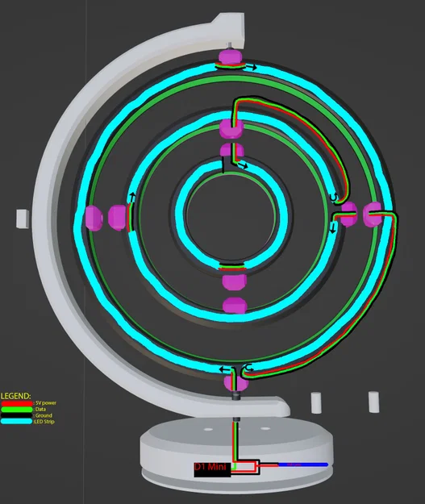The height and width of the screenshot is (504, 425).
Task: Click the "Data" legend label
Action: [40, 409]
